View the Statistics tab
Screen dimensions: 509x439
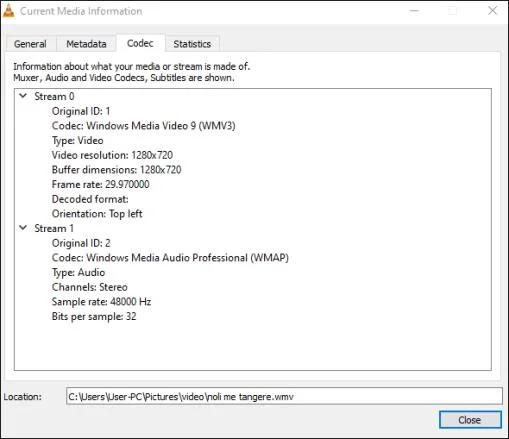pyautogui.click(x=192, y=44)
